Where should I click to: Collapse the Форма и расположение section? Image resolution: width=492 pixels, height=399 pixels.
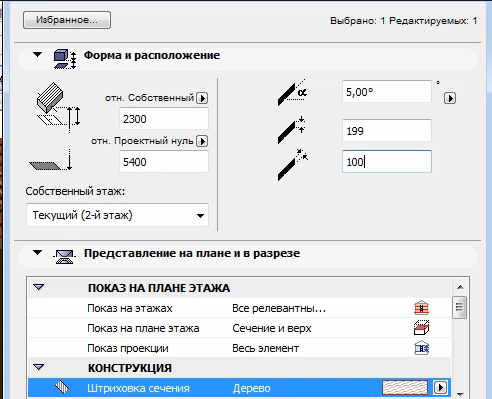point(38,54)
